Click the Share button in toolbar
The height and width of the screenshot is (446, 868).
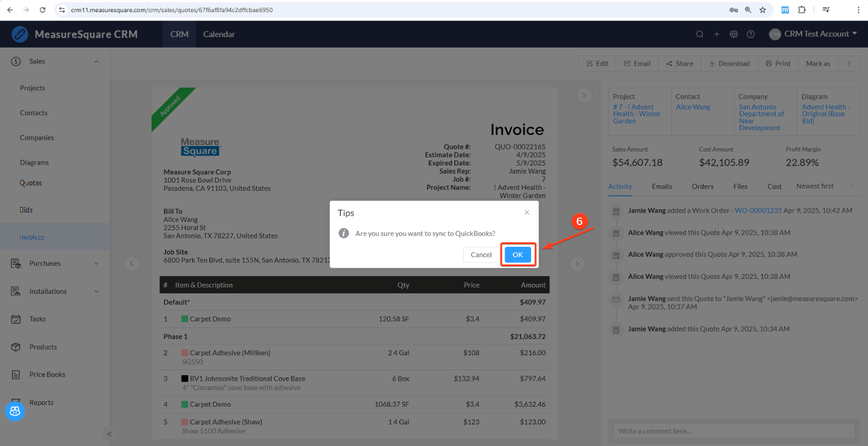coord(680,64)
